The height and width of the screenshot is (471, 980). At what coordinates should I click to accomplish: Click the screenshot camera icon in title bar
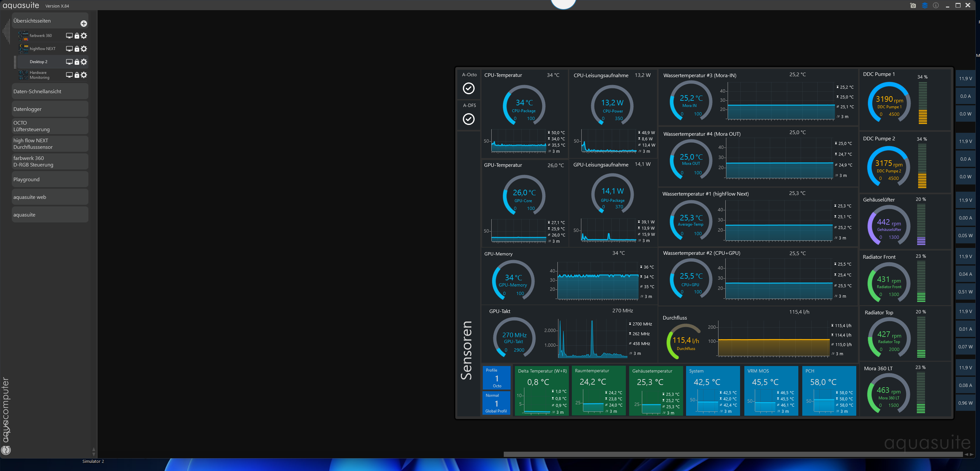click(913, 5)
